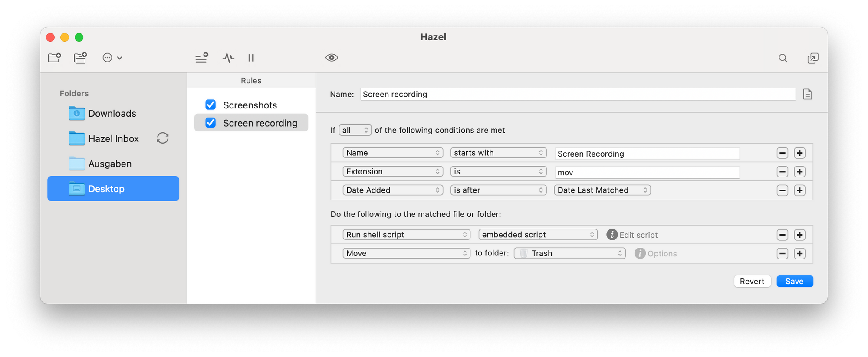Click the sync icon beside Hazel Inbox
This screenshot has width=868, height=357.
(163, 138)
